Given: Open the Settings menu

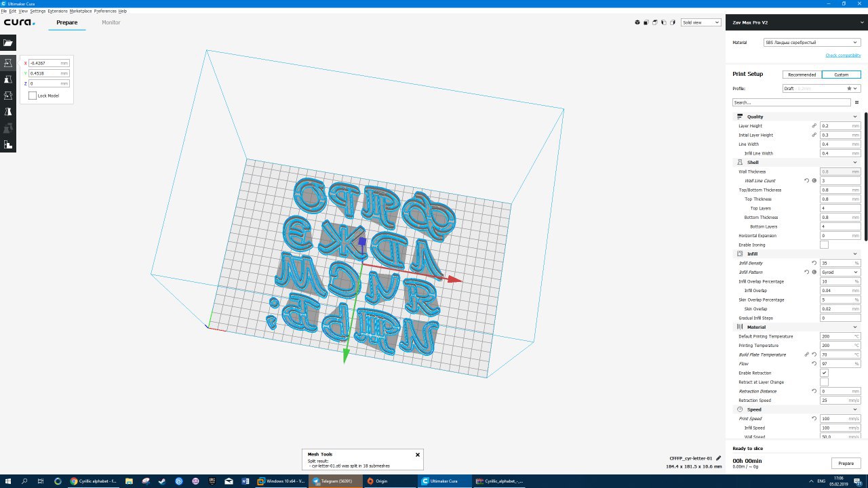Looking at the screenshot, I should pos(38,11).
